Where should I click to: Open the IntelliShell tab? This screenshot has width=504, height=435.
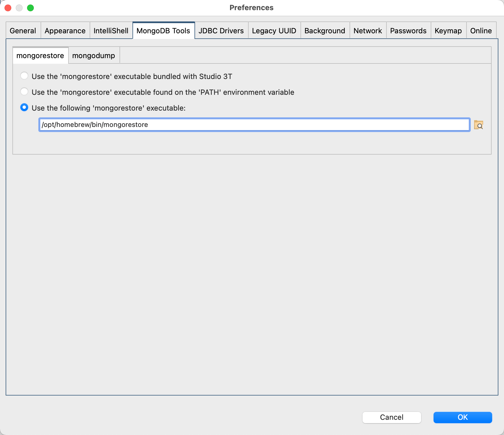coord(111,31)
